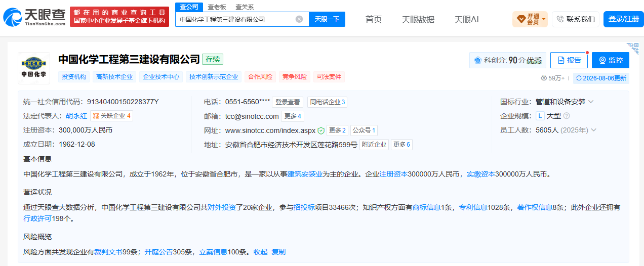The width and height of the screenshot is (644, 266).
Task: Click the green verified shield icon beside website
Action: click(321, 130)
